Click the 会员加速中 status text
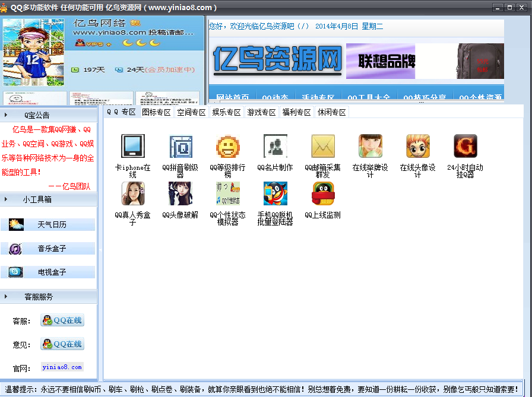The width and height of the screenshot is (532, 397). click(170, 70)
